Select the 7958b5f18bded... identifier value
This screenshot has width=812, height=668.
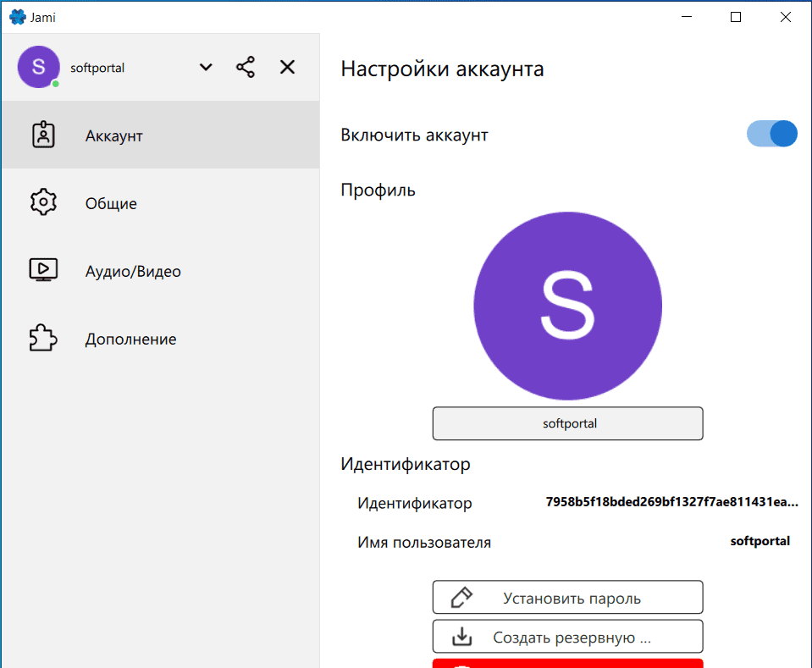pos(671,502)
